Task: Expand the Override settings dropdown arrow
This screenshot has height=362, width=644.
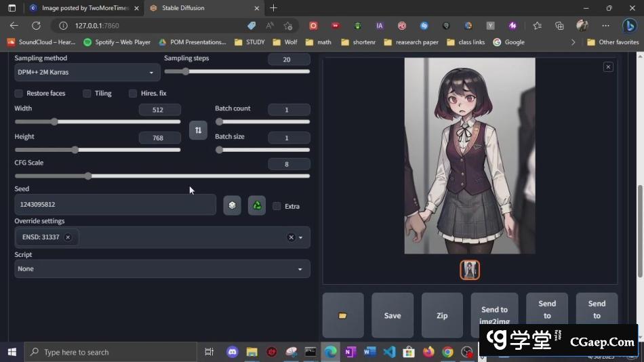Action: (301, 238)
